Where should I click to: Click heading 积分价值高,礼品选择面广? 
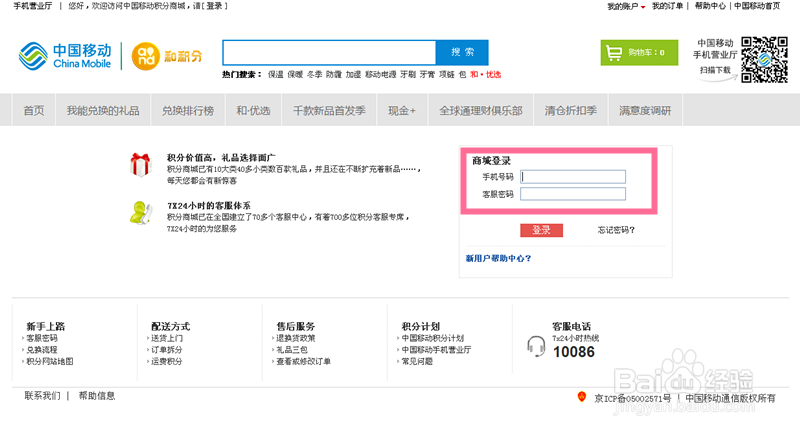221,158
